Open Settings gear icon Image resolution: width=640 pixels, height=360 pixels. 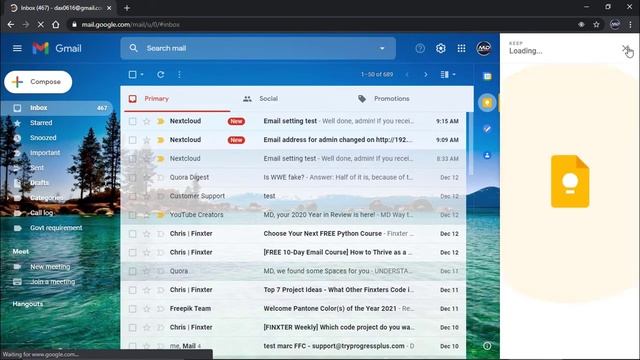tap(440, 48)
